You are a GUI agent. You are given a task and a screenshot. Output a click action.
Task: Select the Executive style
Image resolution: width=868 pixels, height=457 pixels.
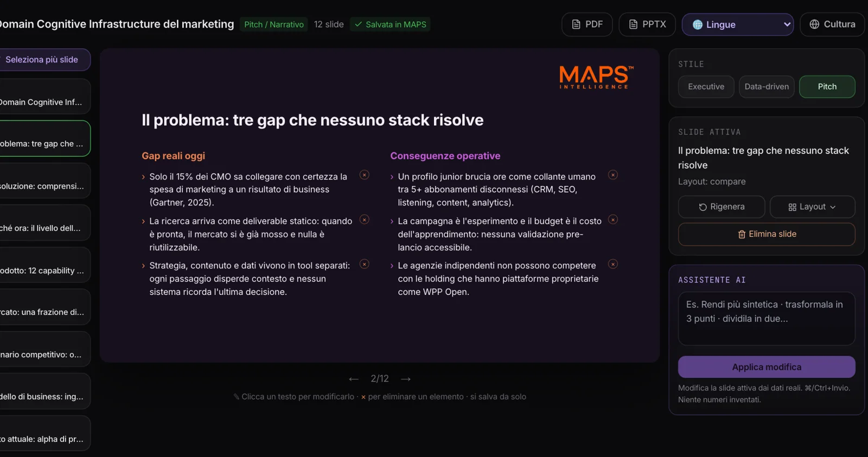706,87
